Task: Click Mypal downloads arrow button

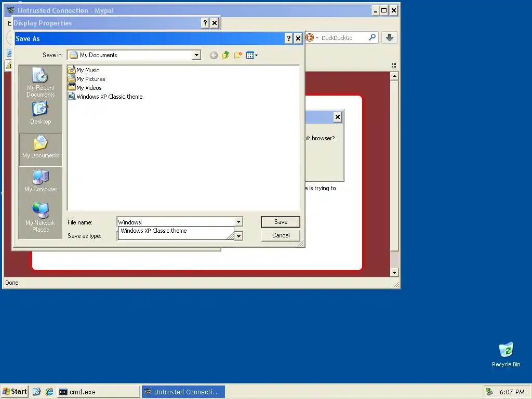Action: [390, 37]
